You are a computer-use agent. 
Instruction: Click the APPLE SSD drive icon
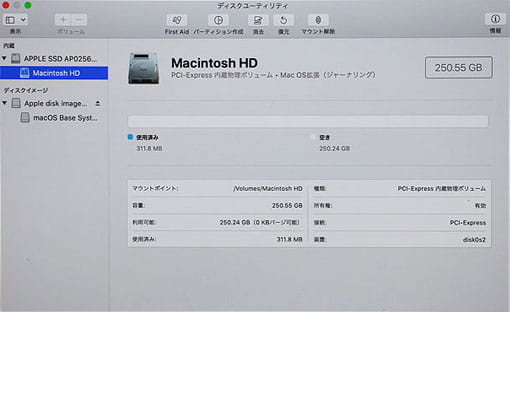(15, 58)
